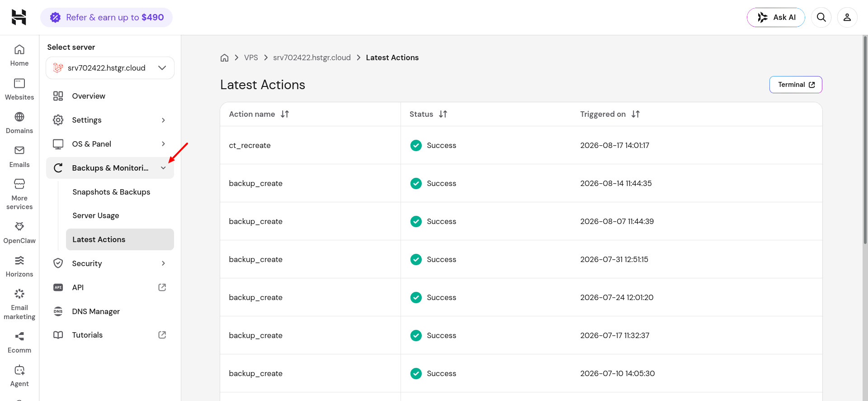Image resolution: width=868 pixels, height=401 pixels.
Task: Click the Backups & Monitoring refresh icon
Action: pyautogui.click(x=58, y=168)
